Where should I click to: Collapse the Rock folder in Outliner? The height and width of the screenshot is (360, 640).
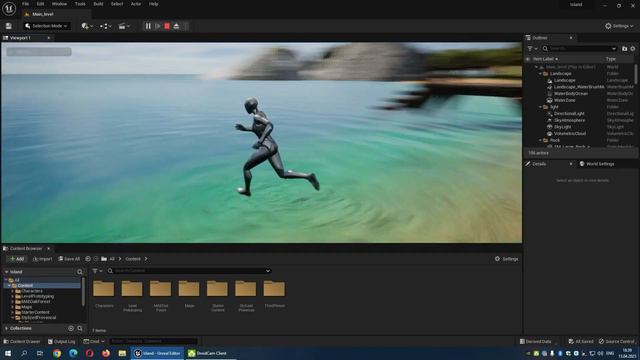pyautogui.click(x=540, y=140)
